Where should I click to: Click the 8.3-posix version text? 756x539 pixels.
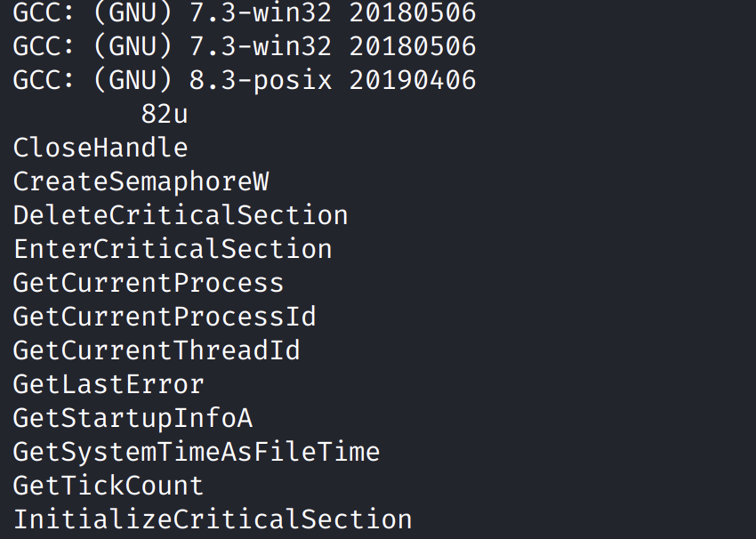click(x=261, y=80)
